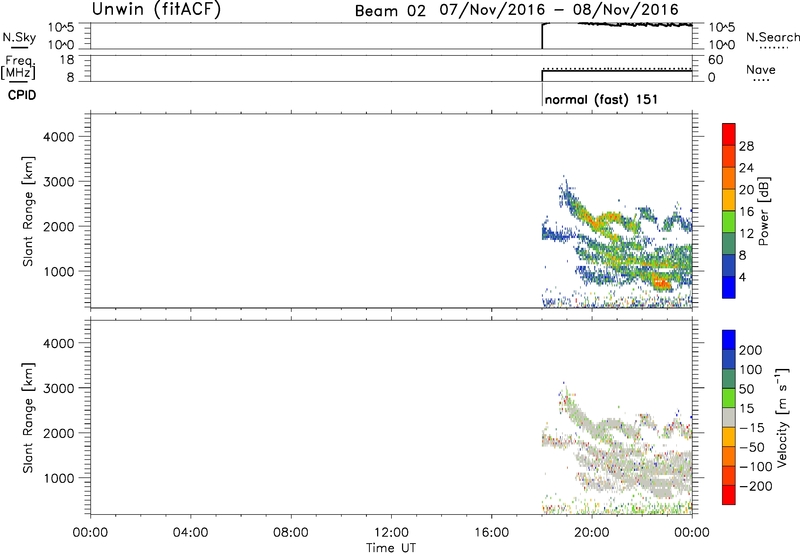Click the '08:00' time axis label
Screen dimensions: 800x554
pos(291,533)
